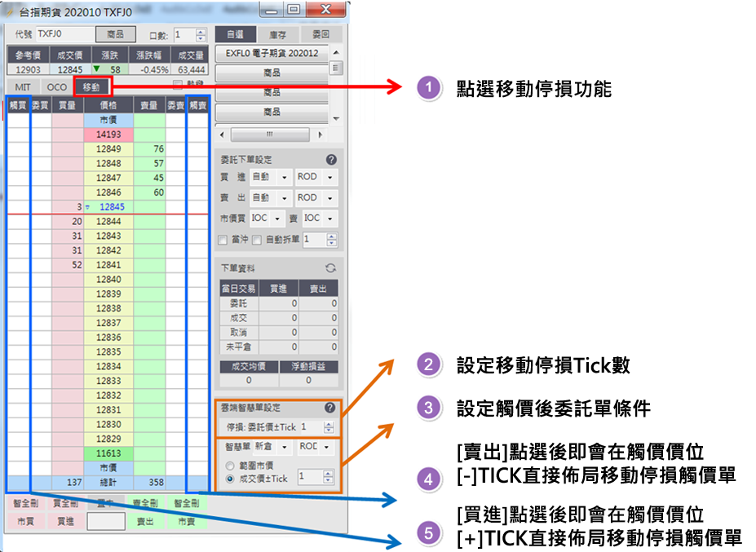Click the 買全刪 button
This screenshot has height=552, width=756.
coord(65,503)
